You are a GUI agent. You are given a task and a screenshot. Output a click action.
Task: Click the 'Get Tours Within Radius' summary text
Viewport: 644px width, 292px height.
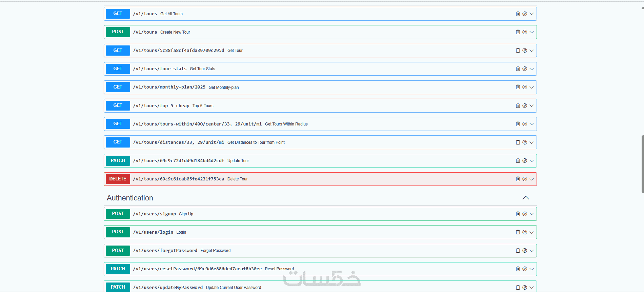286,124
